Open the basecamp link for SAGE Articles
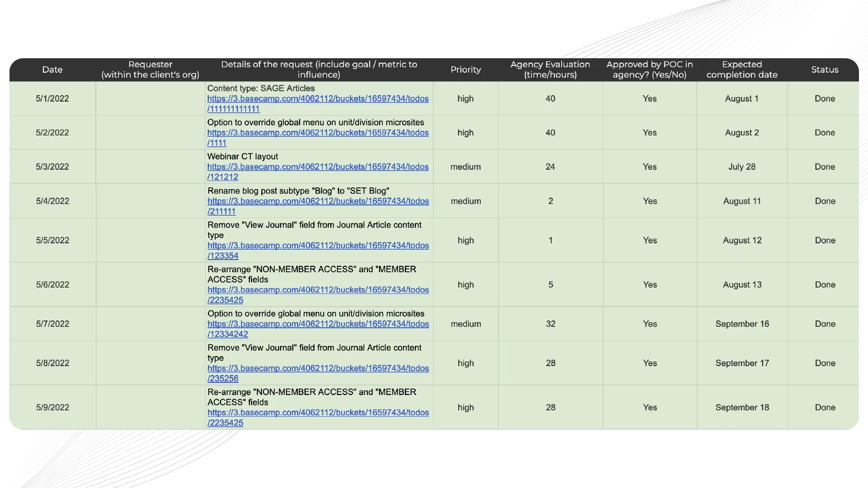 point(318,103)
